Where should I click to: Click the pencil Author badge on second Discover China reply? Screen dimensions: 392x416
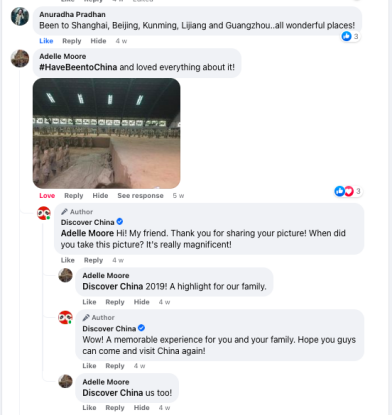coord(99,317)
